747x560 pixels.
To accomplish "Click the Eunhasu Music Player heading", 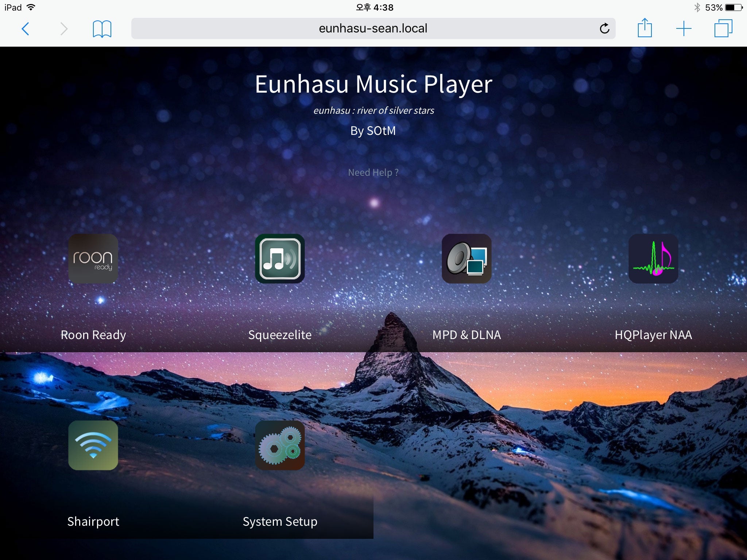I will 373,84.
